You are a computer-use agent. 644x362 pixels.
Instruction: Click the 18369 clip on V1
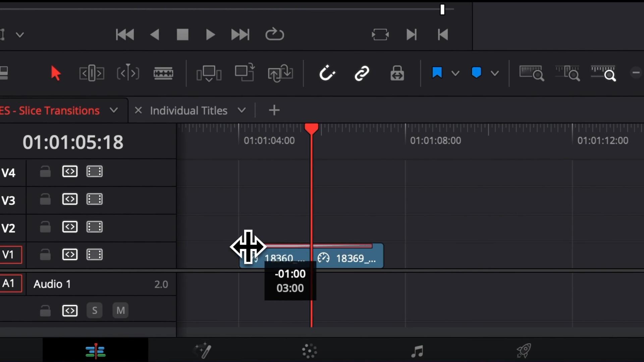pos(356,258)
